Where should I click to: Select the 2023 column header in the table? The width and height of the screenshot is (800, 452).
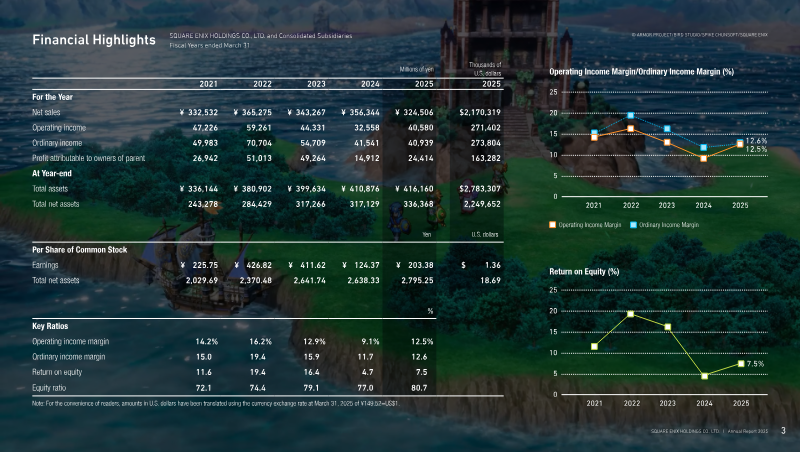(316, 83)
